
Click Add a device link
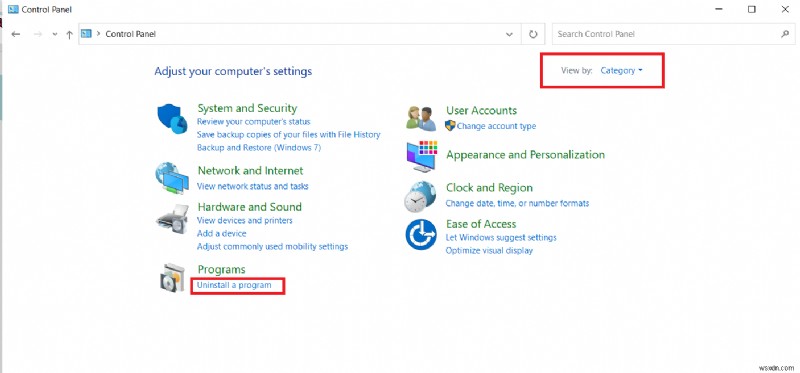(221, 233)
